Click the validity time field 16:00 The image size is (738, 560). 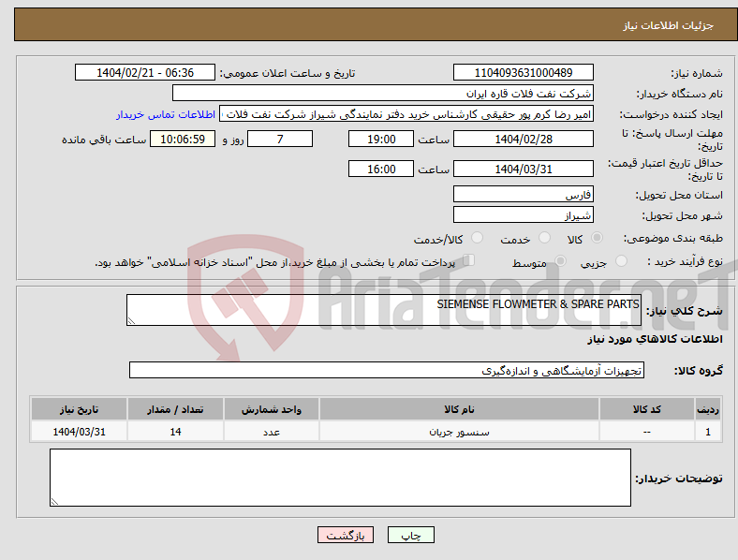point(381,169)
